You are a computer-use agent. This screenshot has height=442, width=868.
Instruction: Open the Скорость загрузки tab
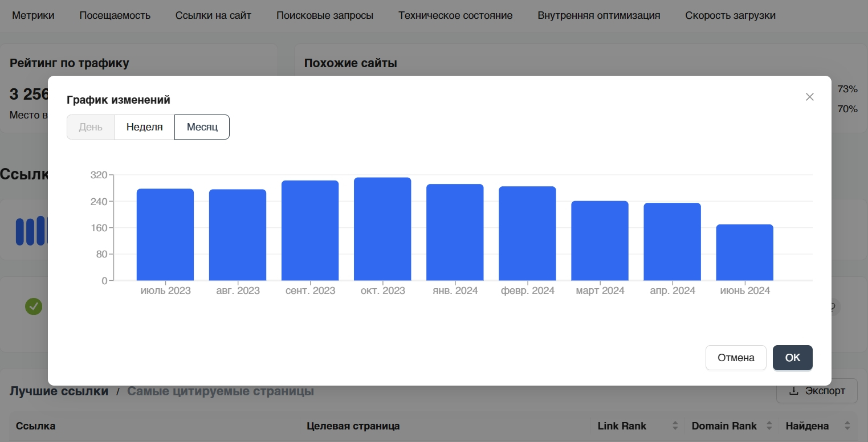click(730, 15)
